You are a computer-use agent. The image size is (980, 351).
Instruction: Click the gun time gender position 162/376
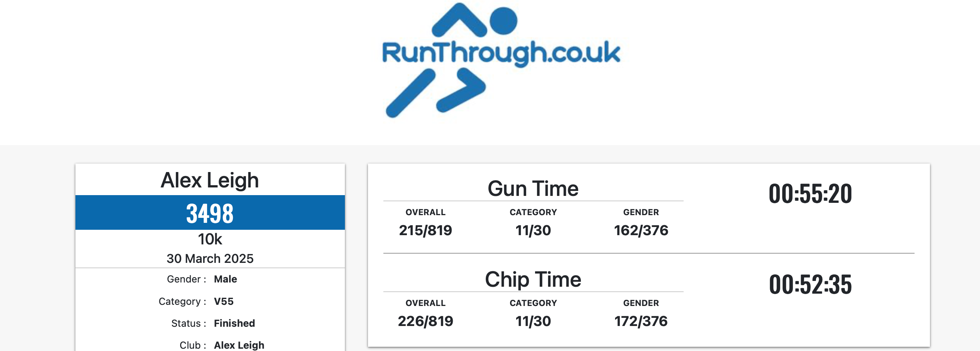pos(641,231)
